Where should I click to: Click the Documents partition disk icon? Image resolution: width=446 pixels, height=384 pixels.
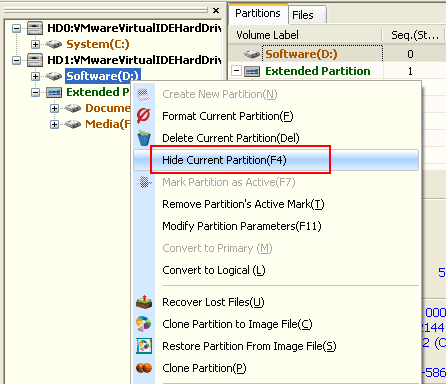[x=73, y=108]
